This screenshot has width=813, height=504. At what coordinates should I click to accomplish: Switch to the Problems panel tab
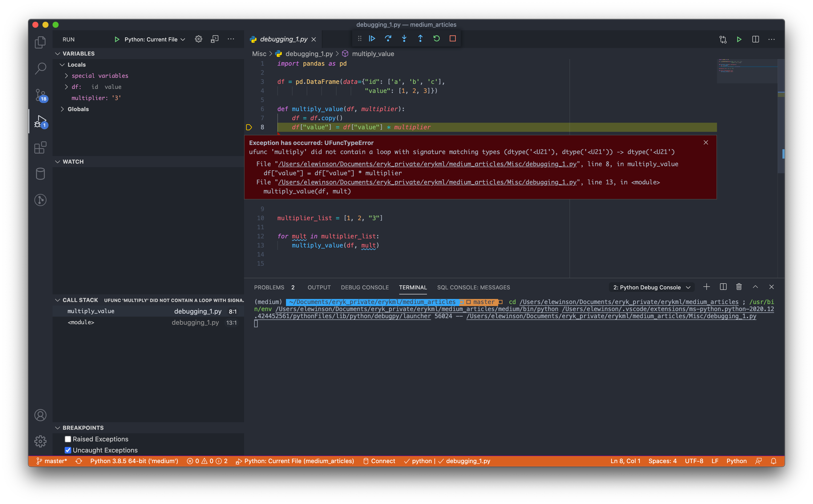pos(269,287)
